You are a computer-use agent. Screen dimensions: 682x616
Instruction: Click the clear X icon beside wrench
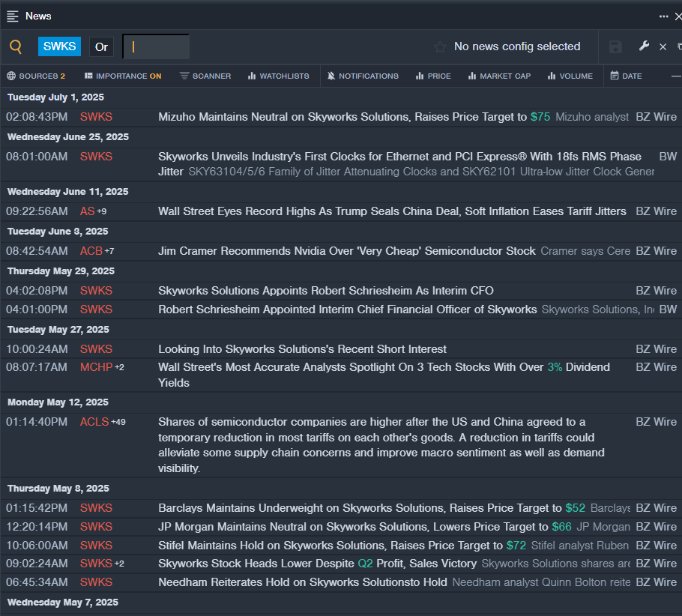pos(663,46)
